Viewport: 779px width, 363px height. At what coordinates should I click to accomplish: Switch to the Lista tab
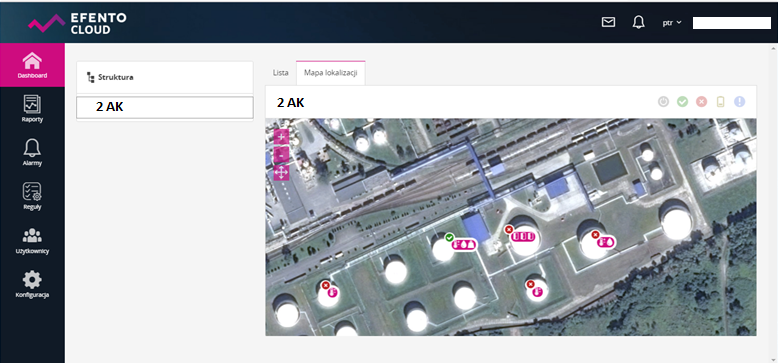pyautogui.click(x=281, y=73)
